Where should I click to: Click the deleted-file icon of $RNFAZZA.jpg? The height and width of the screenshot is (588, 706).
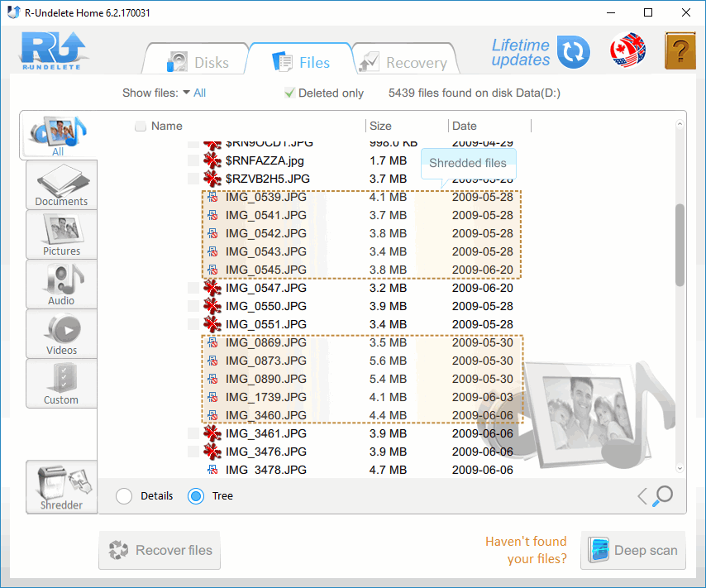(212, 161)
